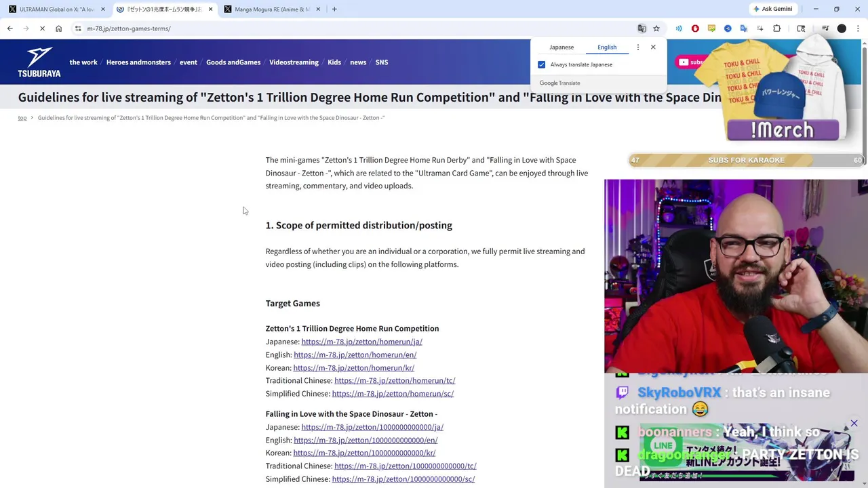Screen dimensions: 868x488
Task: Toggle Always translate Japanese checkbox
Action: click(542, 64)
